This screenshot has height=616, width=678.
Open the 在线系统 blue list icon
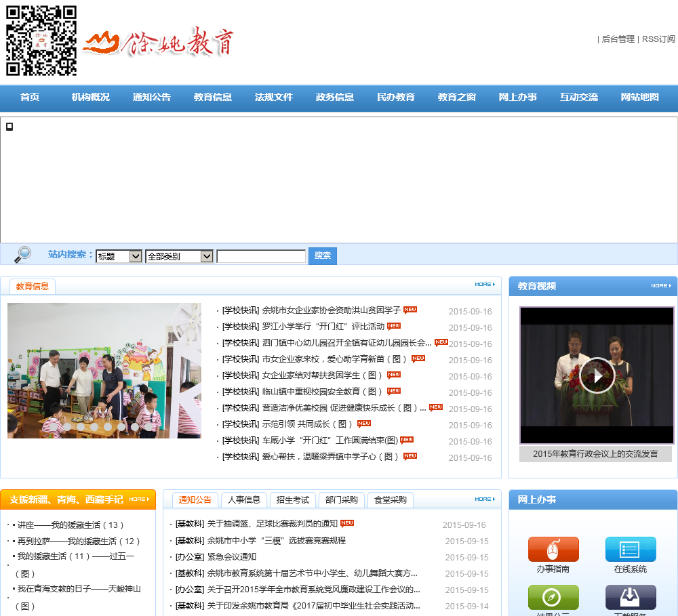pyautogui.click(x=631, y=549)
